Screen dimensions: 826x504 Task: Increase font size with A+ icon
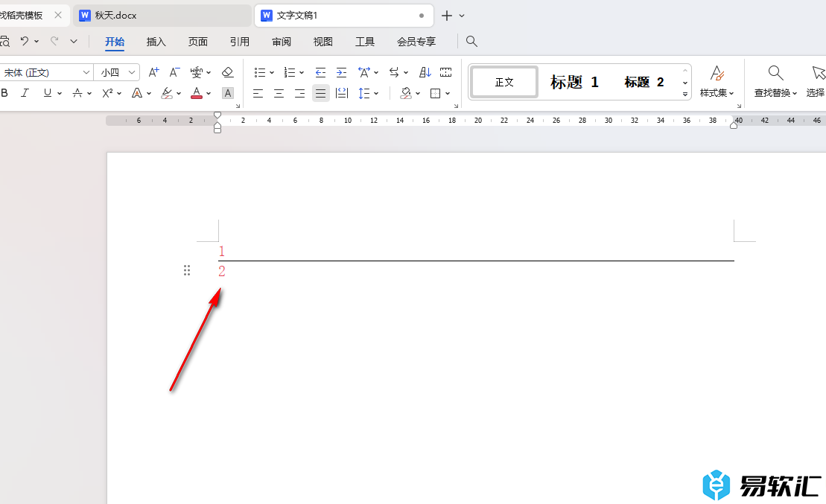click(153, 72)
